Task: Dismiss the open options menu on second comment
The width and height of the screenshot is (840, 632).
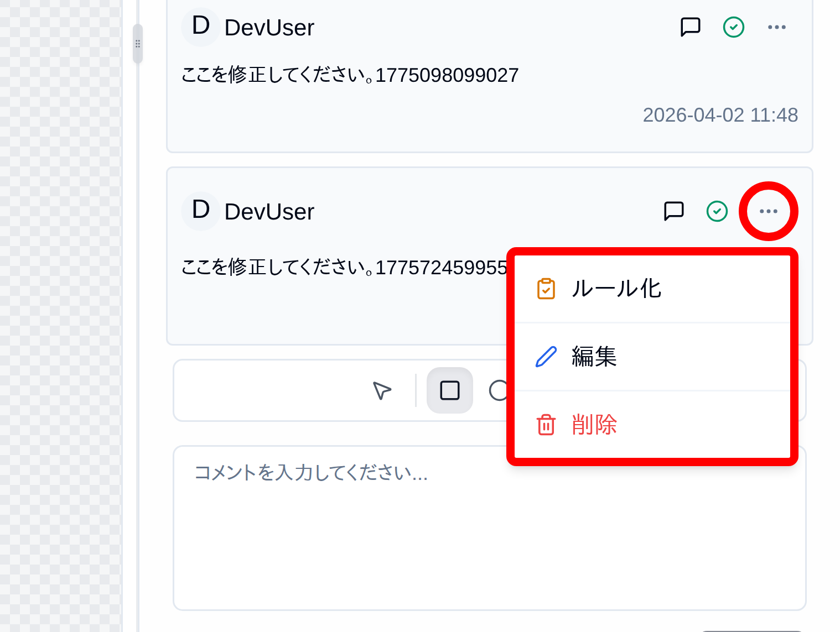Action: [x=768, y=211]
